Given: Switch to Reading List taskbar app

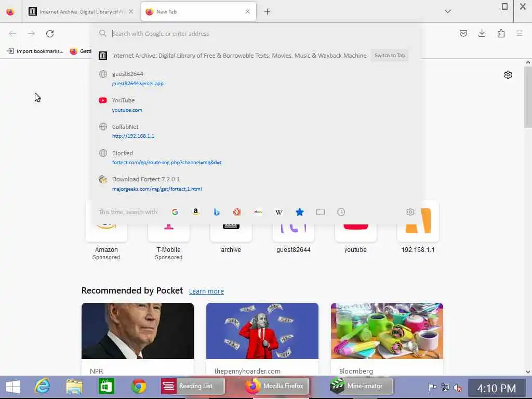Looking at the screenshot, I should pyautogui.click(x=192, y=386).
